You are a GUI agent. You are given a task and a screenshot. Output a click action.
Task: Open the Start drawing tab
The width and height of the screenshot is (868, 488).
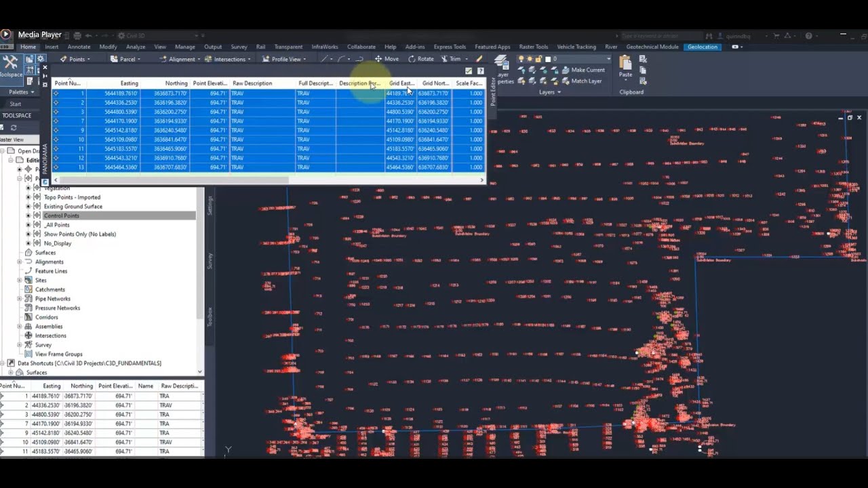tap(15, 104)
